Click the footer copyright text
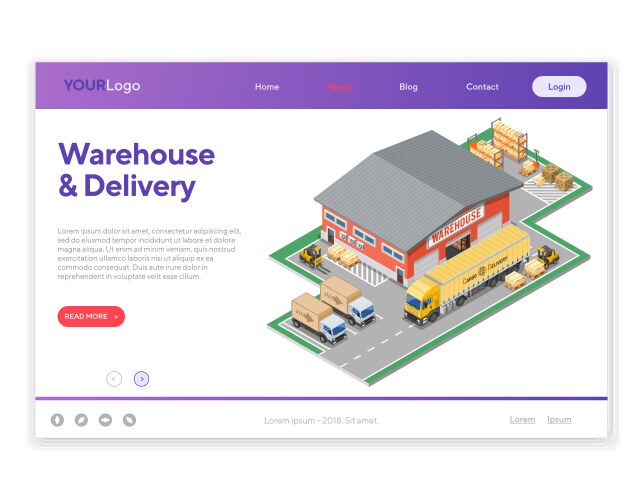 point(321,421)
